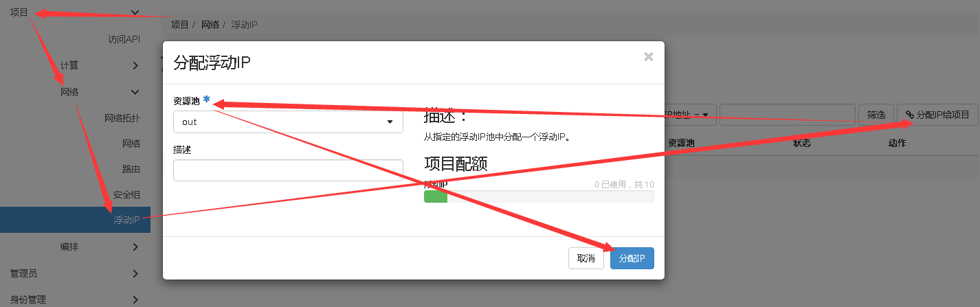The width and height of the screenshot is (980, 307).
Task: Close the 分配浮动IP dialog with X
Action: click(x=648, y=57)
